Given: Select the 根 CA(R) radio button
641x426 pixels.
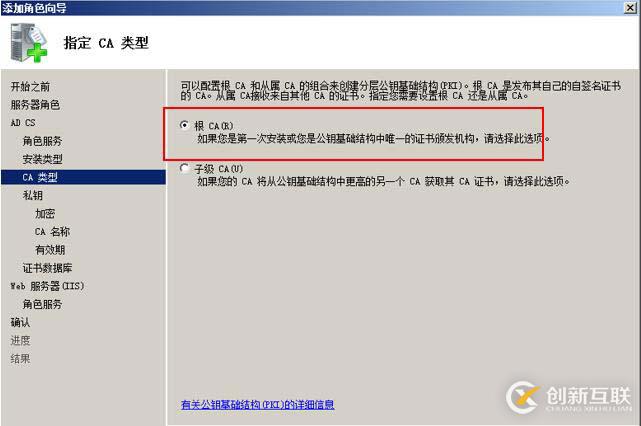Looking at the screenshot, I should [185, 125].
